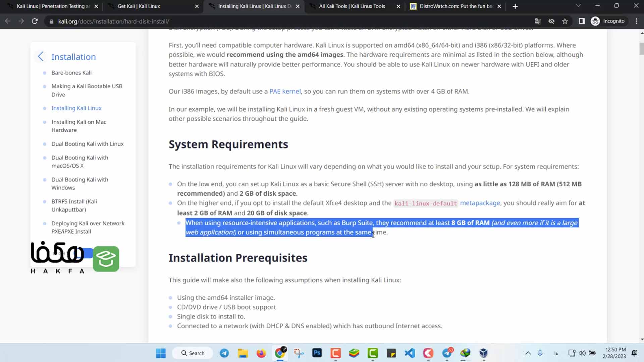Open Dual Booting Kali with Windows
Screen dimensions: 644x362
pos(80,184)
